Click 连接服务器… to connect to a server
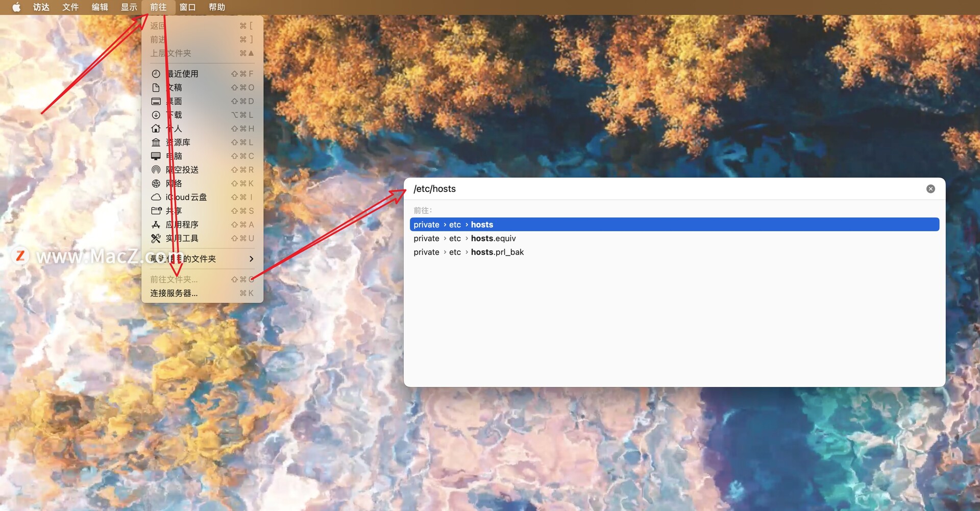Image resolution: width=980 pixels, height=511 pixels. 174,293
